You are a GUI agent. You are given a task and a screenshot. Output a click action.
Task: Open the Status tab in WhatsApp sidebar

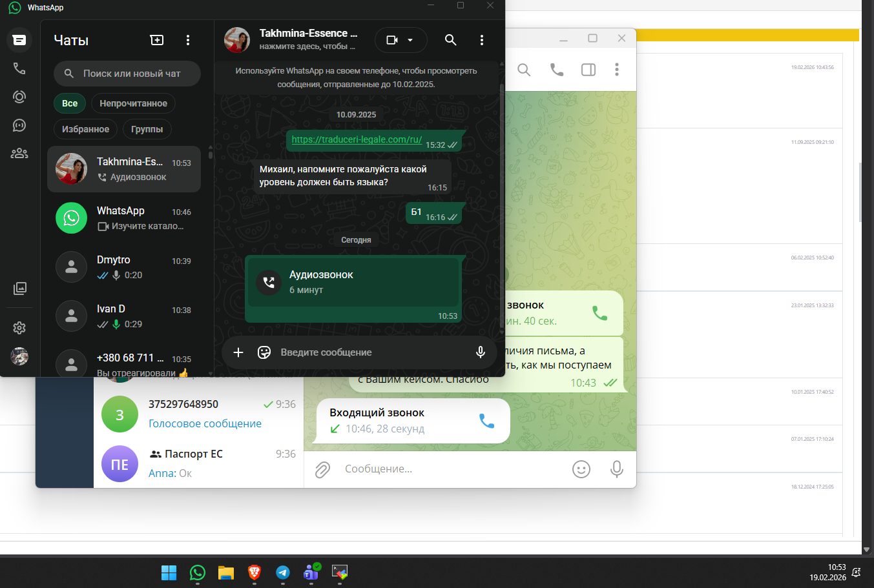point(19,97)
